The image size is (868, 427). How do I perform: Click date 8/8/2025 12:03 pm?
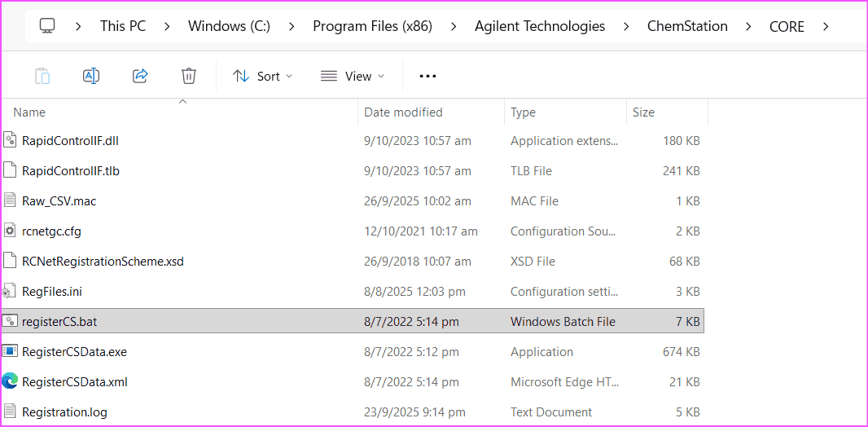click(414, 291)
